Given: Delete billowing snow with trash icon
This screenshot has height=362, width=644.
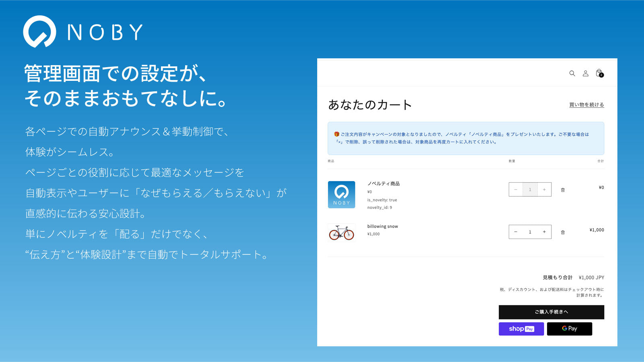Looking at the screenshot, I should tap(563, 232).
